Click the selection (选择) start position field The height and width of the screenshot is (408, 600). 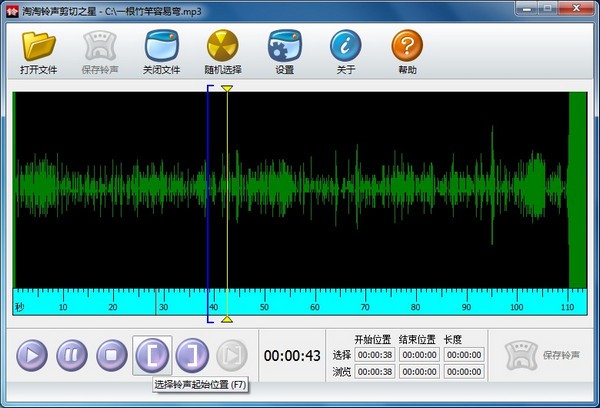click(375, 355)
